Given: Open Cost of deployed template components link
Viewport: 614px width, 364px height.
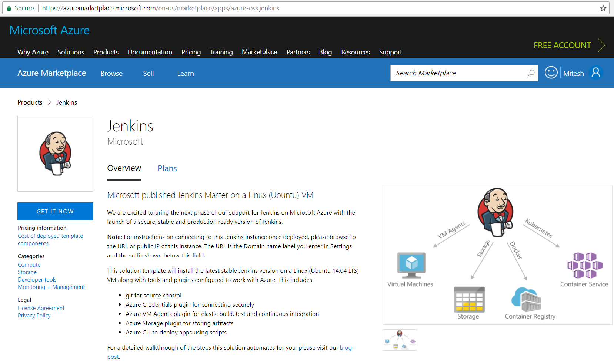Looking at the screenshot, I should pos(50,240).
